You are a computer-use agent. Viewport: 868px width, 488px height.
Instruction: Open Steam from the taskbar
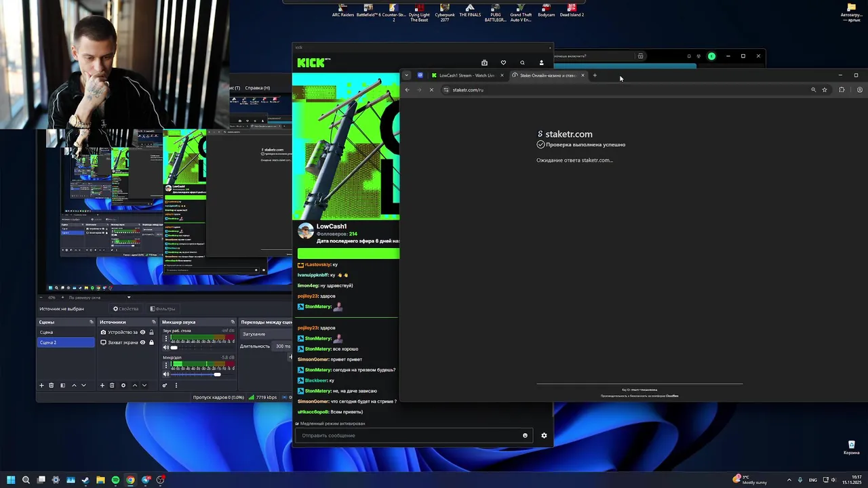pyautogui.click(x=85, y=479)
